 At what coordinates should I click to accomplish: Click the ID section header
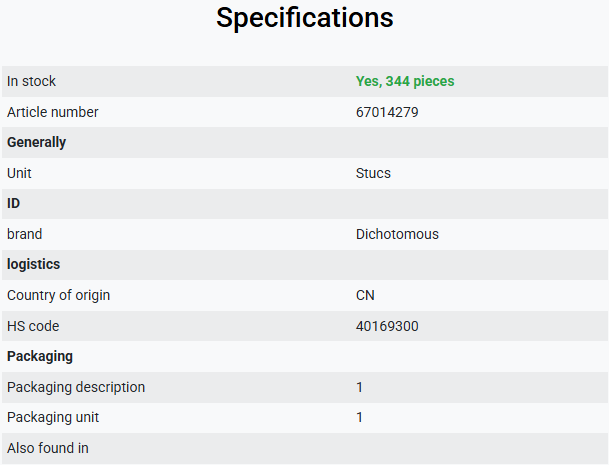[13, 204]
